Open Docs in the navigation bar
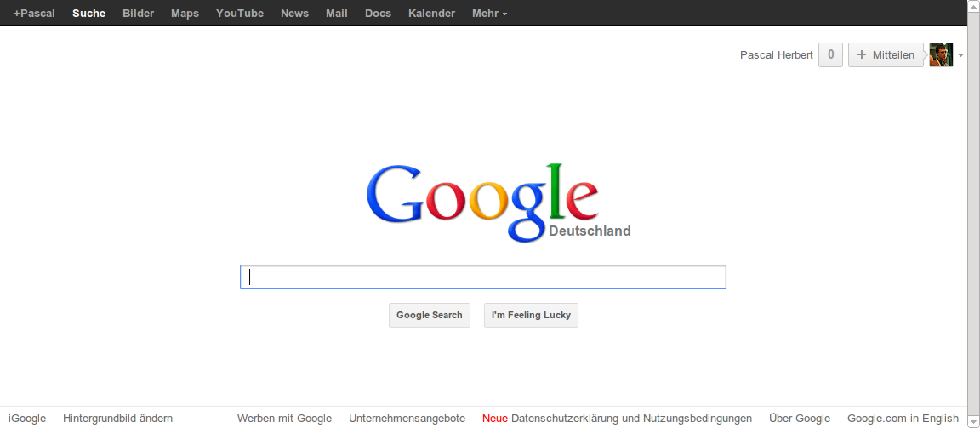The image size is (980, 428). 378,13
